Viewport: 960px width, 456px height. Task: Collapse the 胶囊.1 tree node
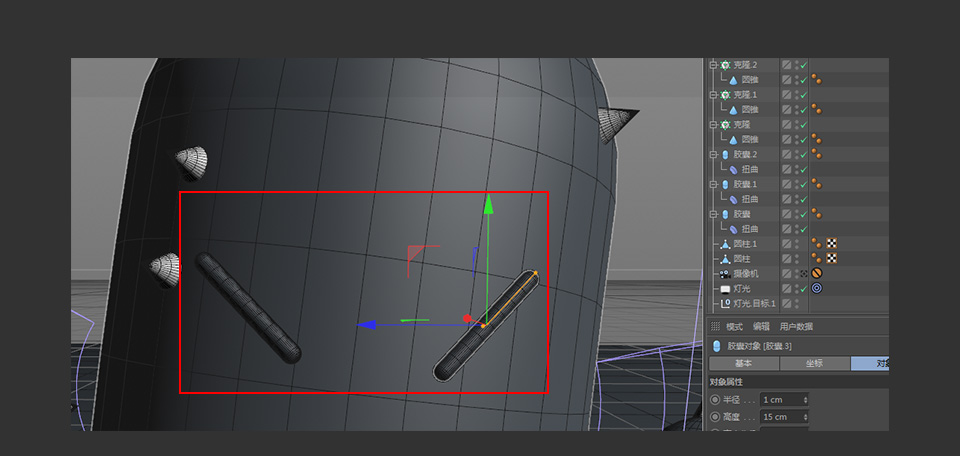click(713, 184)
